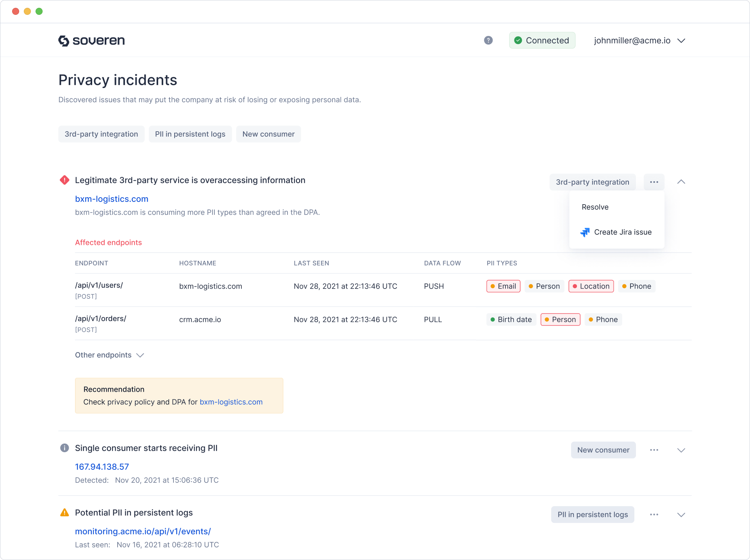
Task: Toggle the New consumer filter
Action: (x=268, y=134)
